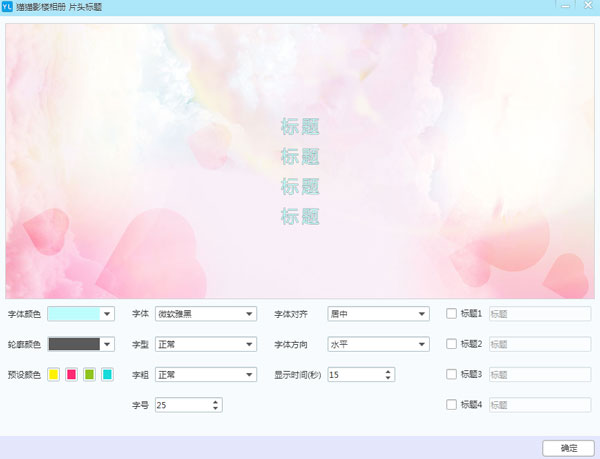Open the 轮廓颜色 outline color picker

pyautogui.click(x=81, y=344)
